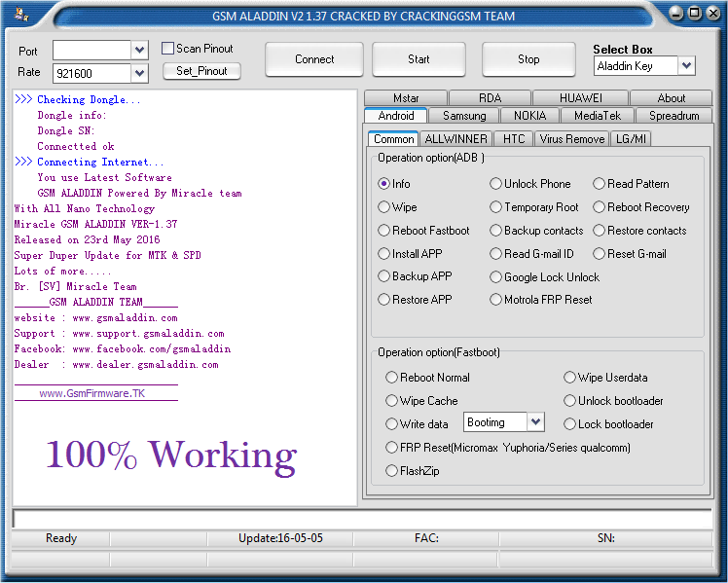Click the Stop button
This screenshot has width=728, height=583.
pos(528,59)
